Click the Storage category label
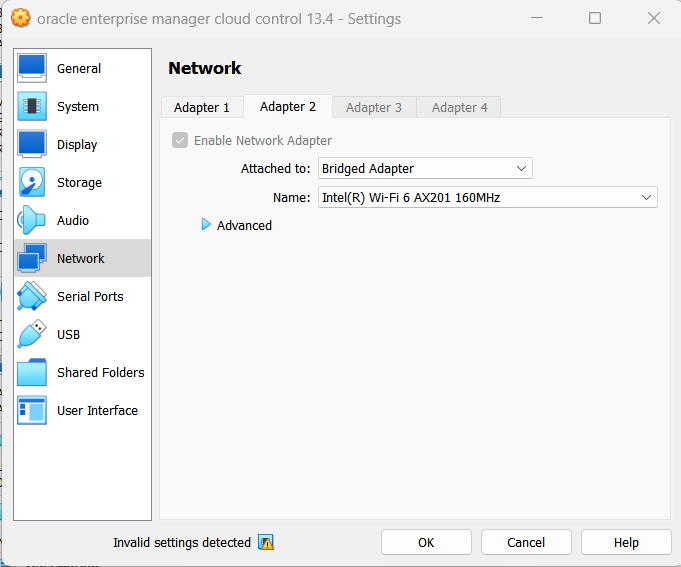This screenshot has width=681, height=567. [x=79, y=183]
